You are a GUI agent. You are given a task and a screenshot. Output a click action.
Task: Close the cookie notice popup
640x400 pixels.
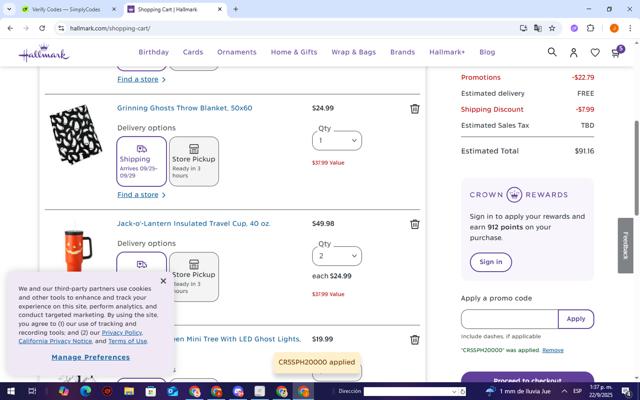(x=163, y=281)
